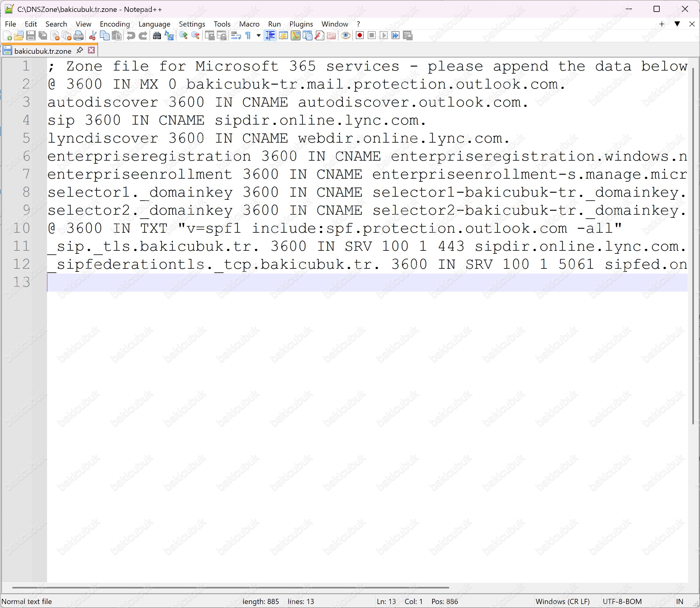700x608 pixels.
Task: Open the tab list down-triangle button
Action: (x=677, y=24)
